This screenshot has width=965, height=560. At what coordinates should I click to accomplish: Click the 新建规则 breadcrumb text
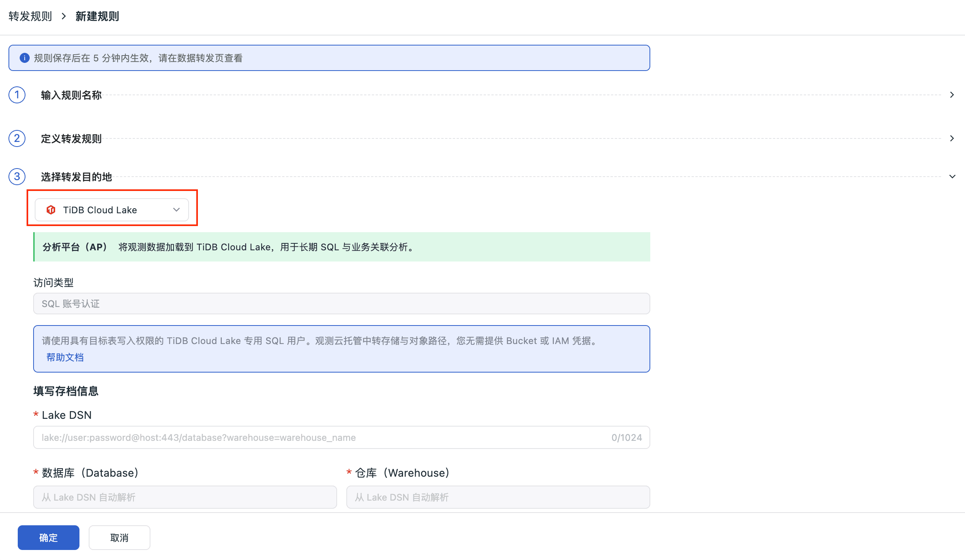coord(97,16)
